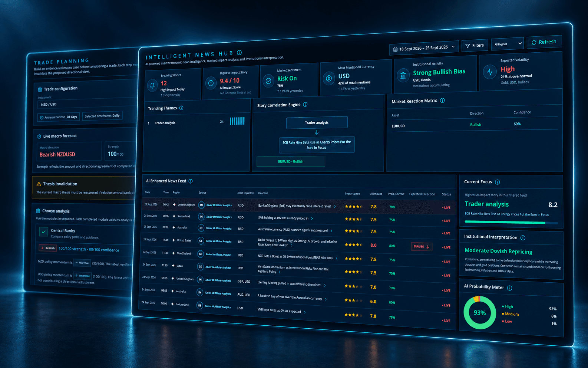Click the IN source badge on Bank of England row
588x368 pixels.
click(x=201, y=205)
